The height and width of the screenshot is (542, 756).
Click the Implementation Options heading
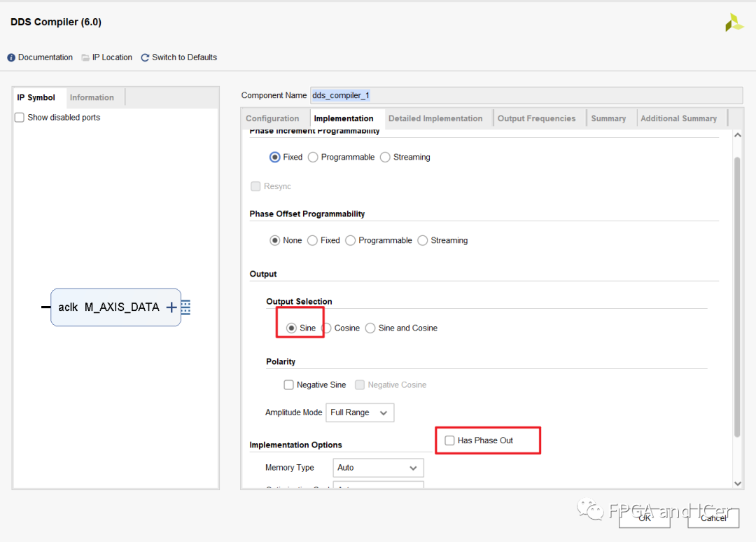tap(295, 445)
